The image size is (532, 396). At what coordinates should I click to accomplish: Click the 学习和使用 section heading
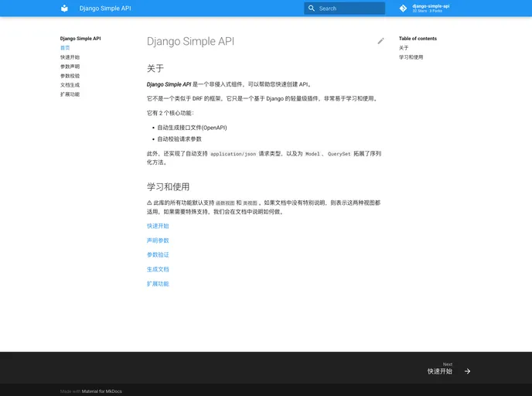pyautogui.click(x=169, y=186)
